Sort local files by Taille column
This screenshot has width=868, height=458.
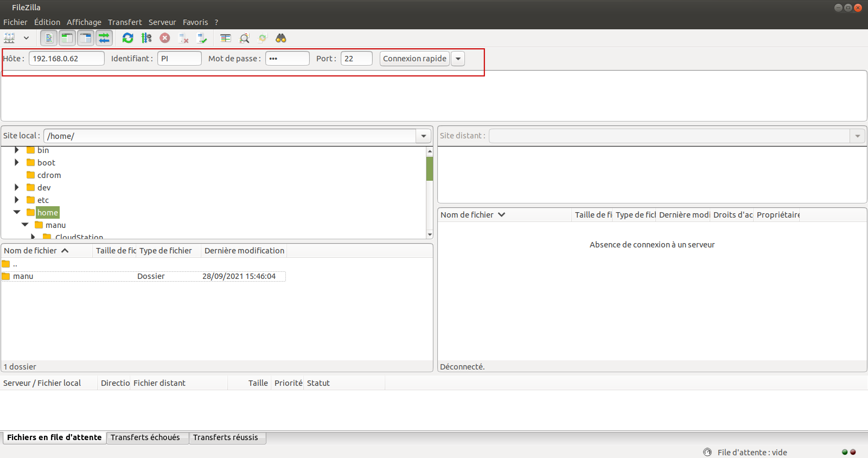115,251
